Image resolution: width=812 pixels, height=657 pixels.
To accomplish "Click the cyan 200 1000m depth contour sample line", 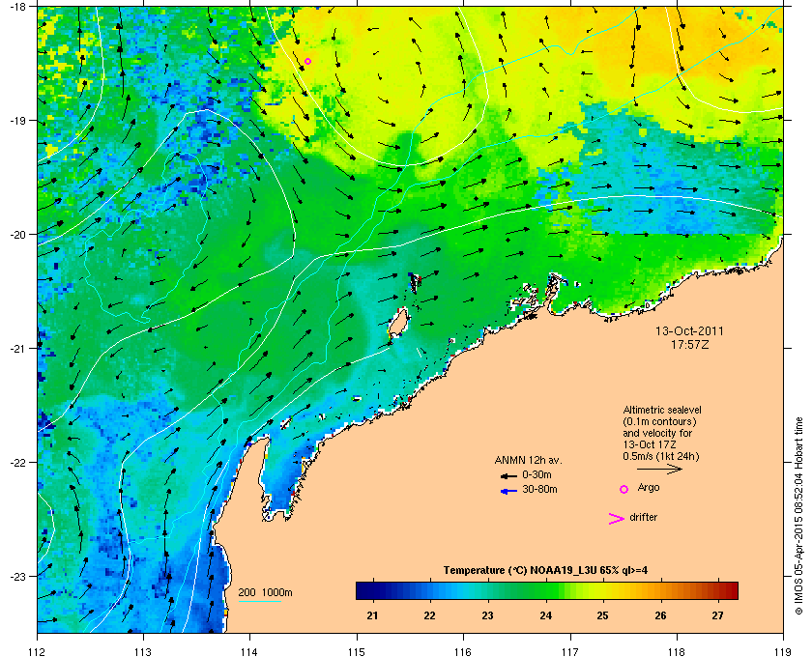I will pos(259,602).
